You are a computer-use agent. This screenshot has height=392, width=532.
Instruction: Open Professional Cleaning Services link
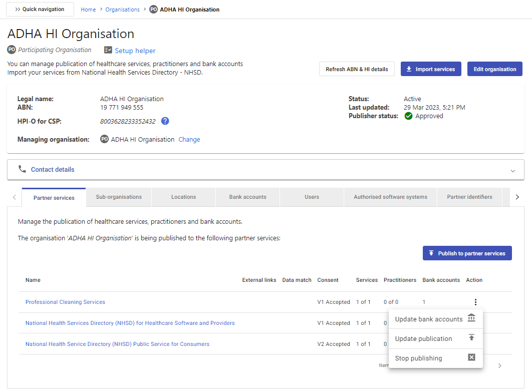[x=65, y=302]
